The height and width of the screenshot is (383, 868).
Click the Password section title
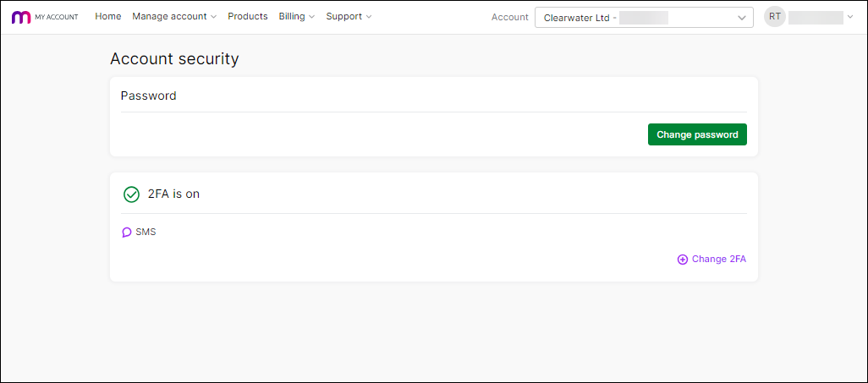coord(149,96)
